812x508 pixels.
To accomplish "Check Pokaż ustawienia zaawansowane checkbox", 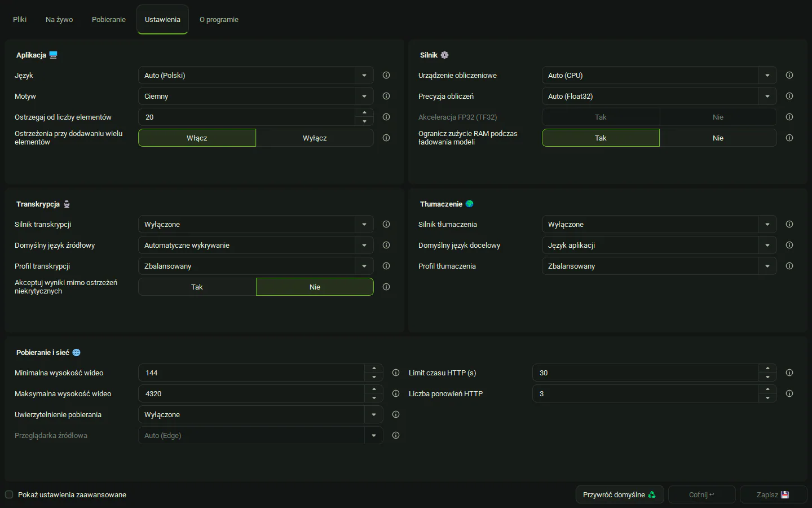I will (x=9, y=494).
